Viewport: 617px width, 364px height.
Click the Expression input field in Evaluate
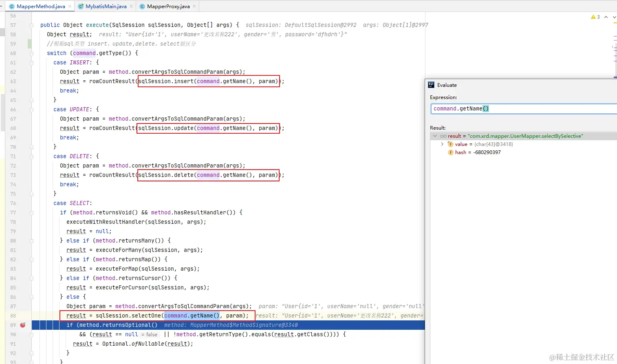point(524,108)
